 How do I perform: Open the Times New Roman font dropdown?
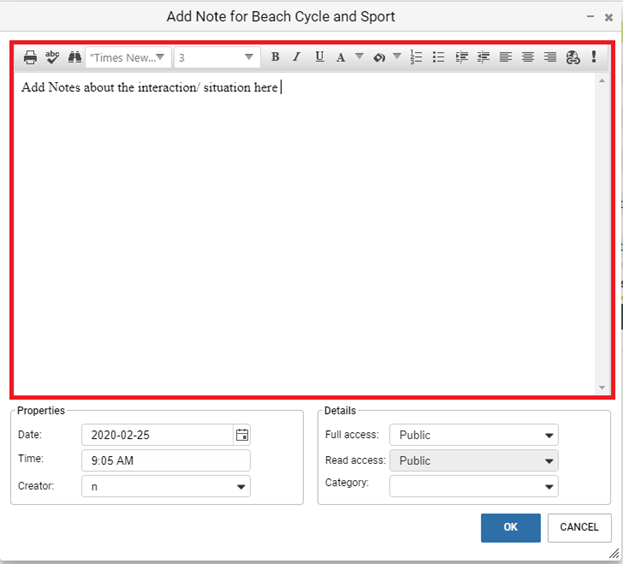click(x=128, y=58)
